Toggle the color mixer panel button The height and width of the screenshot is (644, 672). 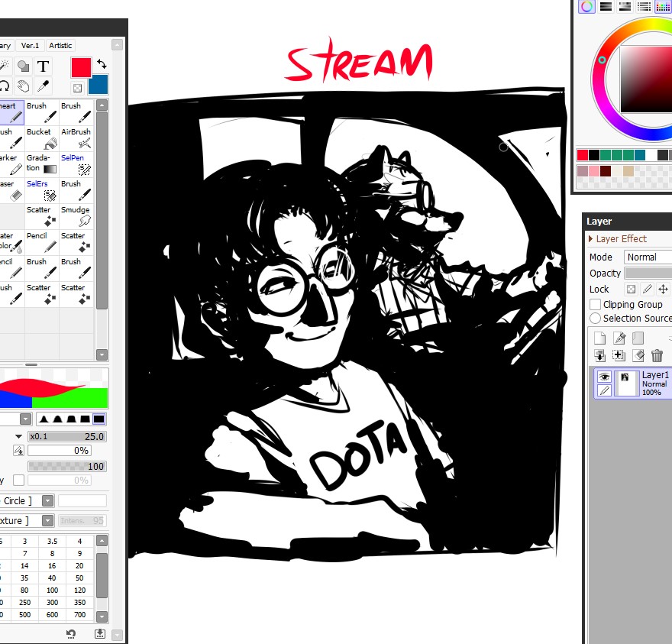click(x=644, y=6)
